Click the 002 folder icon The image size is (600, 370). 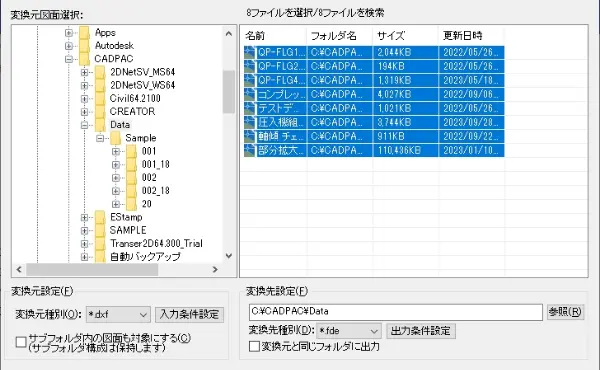(131, 178)
